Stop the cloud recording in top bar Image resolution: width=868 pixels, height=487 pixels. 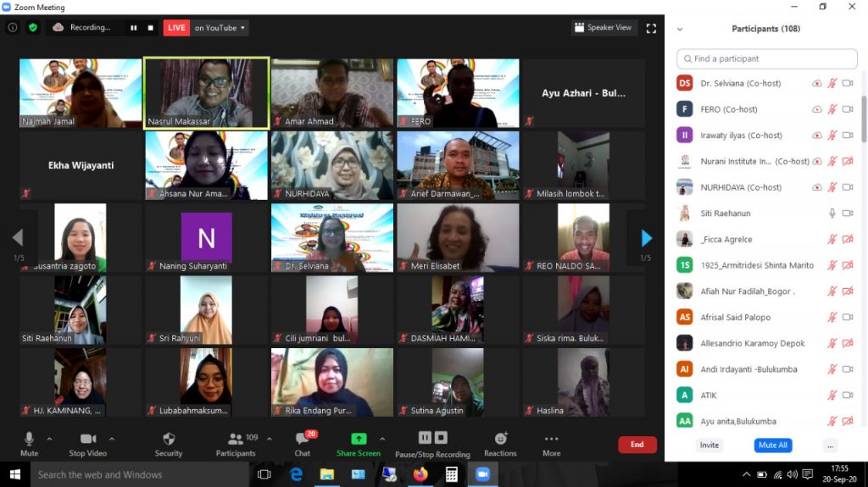(x=151, y=27)
